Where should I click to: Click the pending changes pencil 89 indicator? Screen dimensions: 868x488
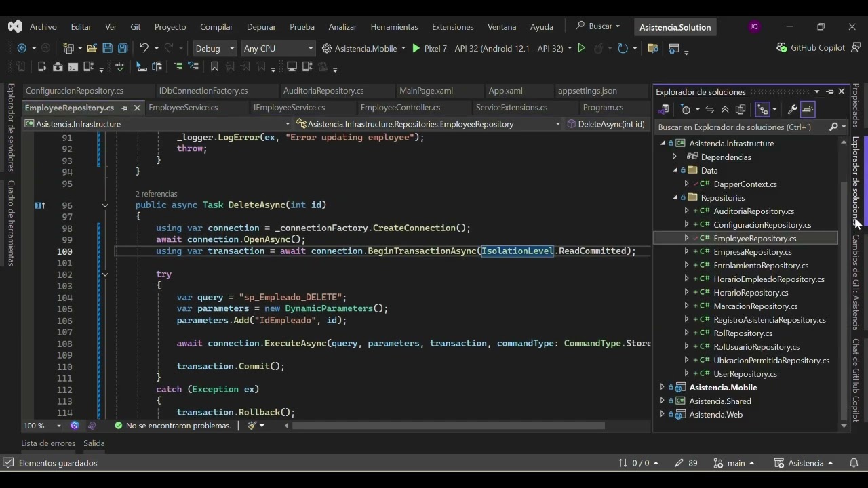[686, 463]
